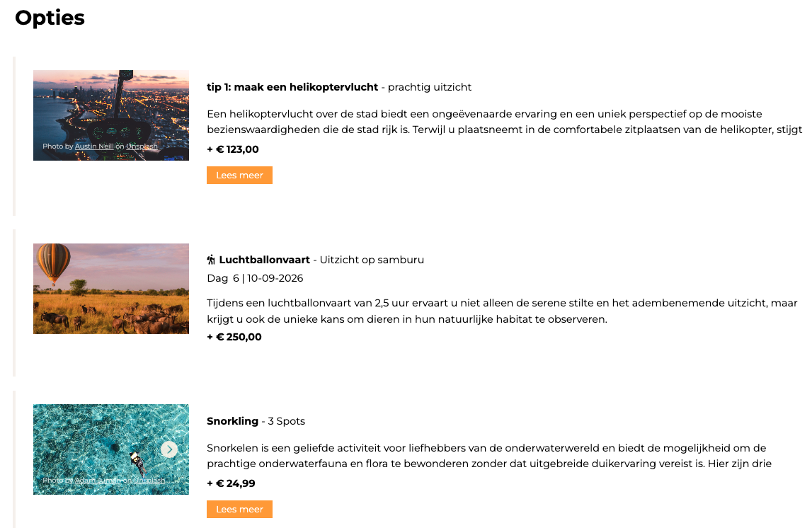This screenshot has width=812, height=528.
Task: Click the '+ € 250,00' balloon price
Action: [x=234, y=337]
